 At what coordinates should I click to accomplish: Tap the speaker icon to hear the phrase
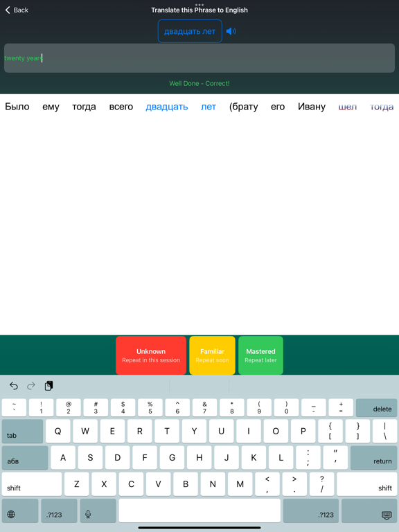(x=231, y=31)
